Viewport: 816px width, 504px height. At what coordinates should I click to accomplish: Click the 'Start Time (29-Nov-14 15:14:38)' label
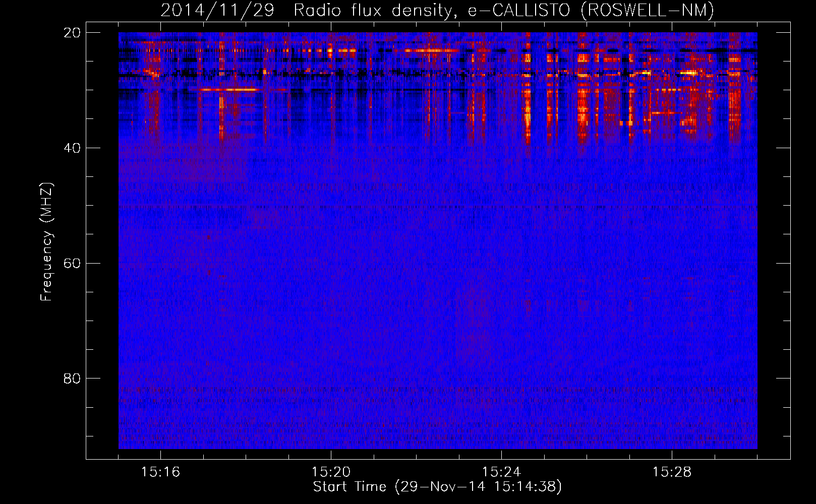click(437, 487)
